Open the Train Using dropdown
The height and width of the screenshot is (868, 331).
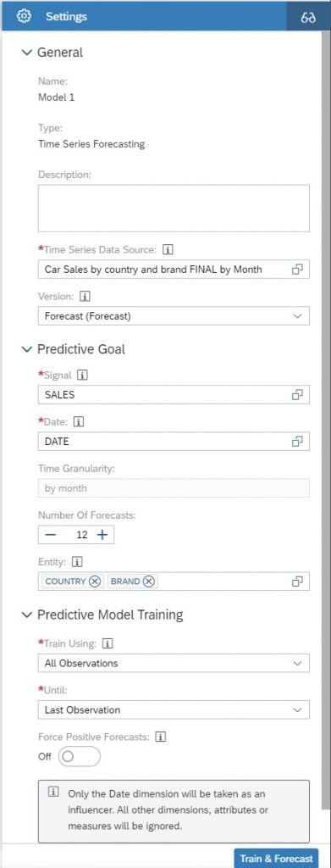point(174,663)
